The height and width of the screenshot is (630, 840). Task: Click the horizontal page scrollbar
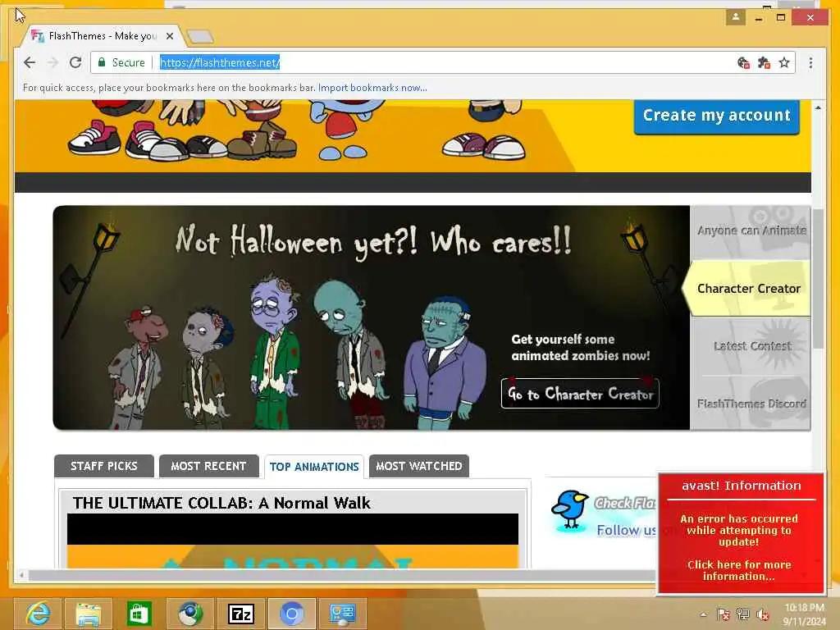(x=342, y=575)
